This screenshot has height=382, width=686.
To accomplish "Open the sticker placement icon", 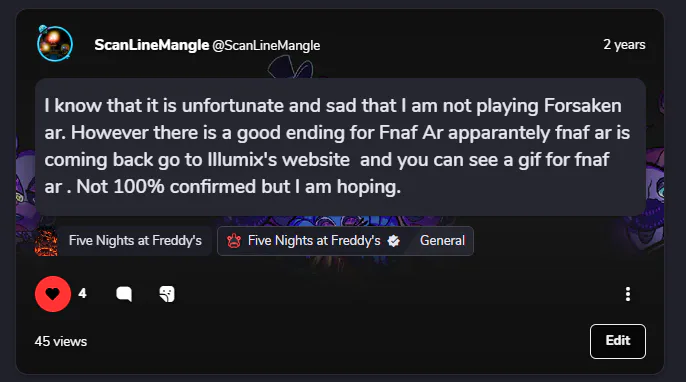I will pos(167,294).
